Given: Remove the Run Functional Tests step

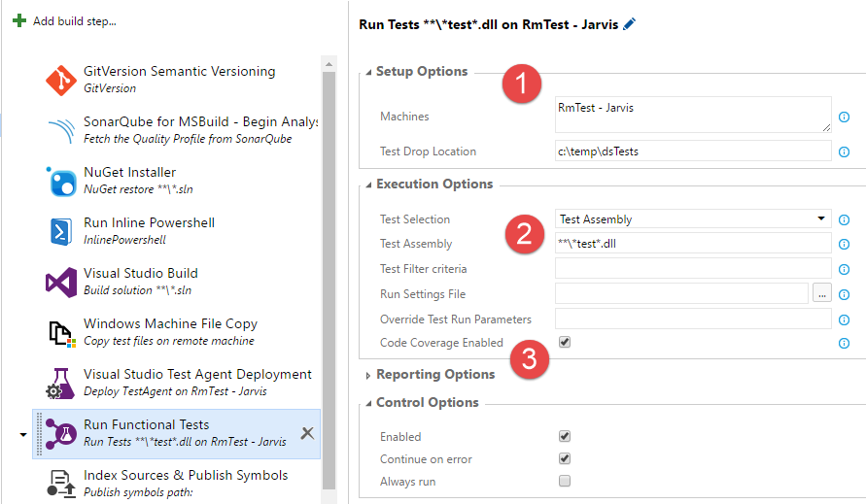Looking at the screenshot, I should pyautogui.click(x=307, y=433).
